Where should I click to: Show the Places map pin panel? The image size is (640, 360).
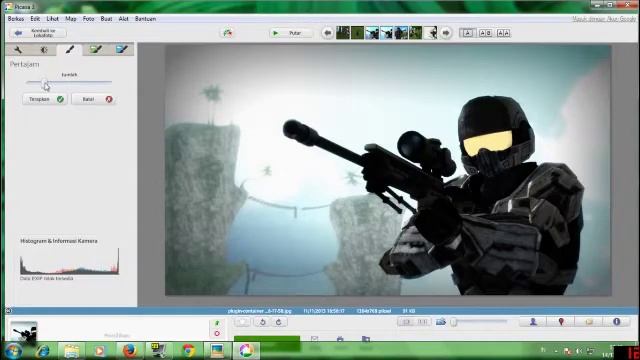[561, 322]
